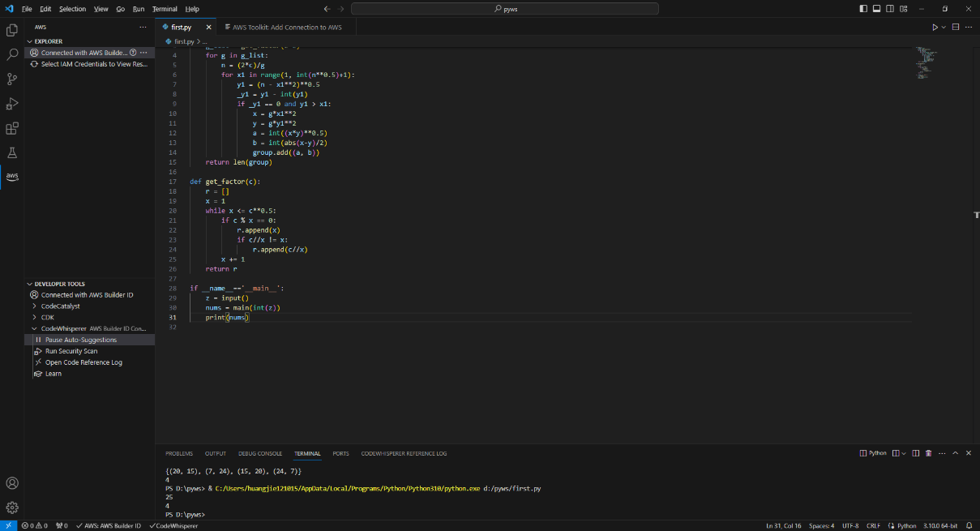
Task: Open the Run and Debug view
Action: point(12,104)
